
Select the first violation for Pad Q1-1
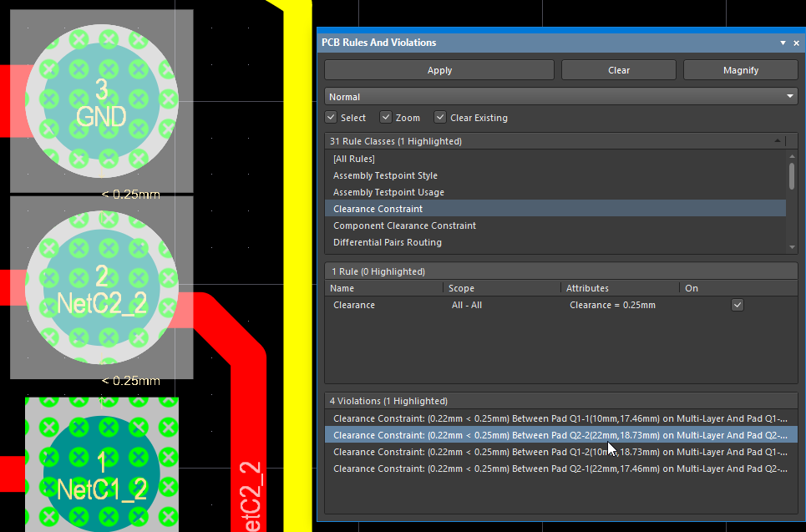click(x=560, y=418)
